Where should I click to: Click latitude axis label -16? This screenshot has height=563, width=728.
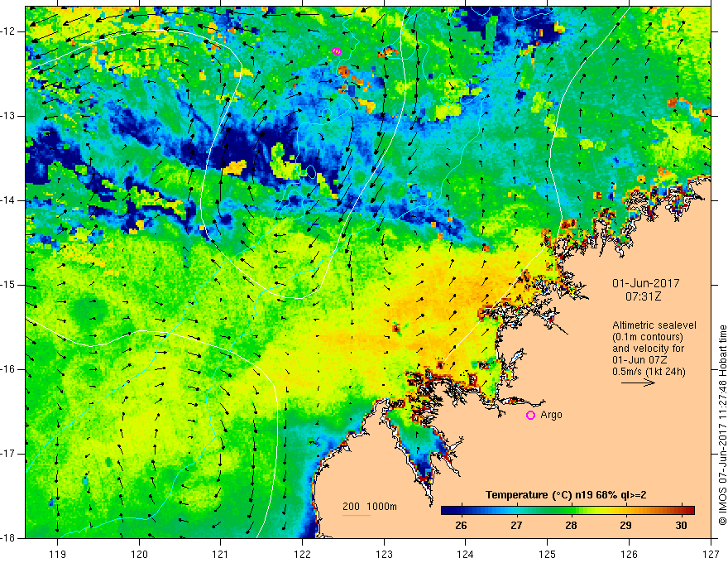[9, 369]
